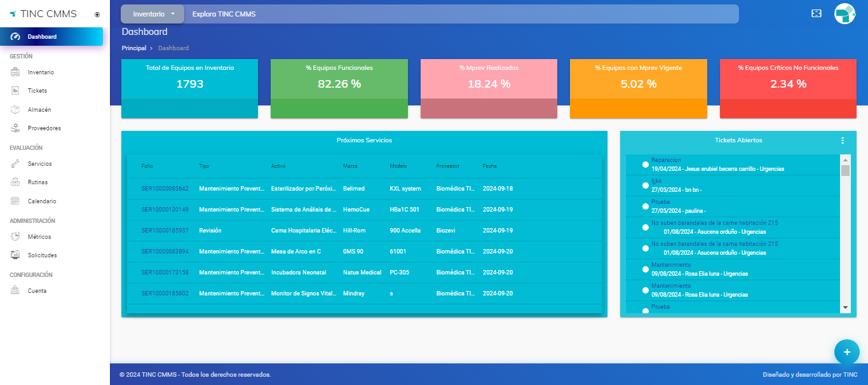Open service folio SER10000083642
The height and width of the screenshot is (385, 868).
coord(165,189)
